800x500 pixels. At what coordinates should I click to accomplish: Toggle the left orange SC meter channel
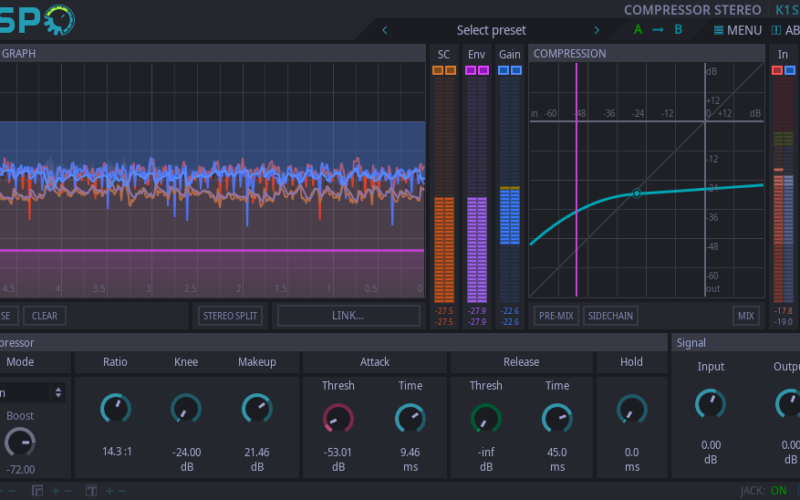pos(438,71)
